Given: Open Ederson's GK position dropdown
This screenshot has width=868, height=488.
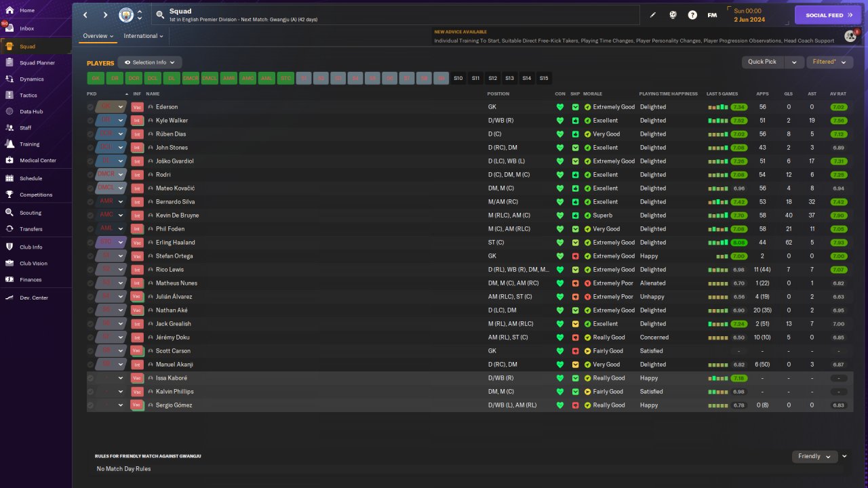Looking at the screenshot, I should pyautogui.click(x=111, y=107).
